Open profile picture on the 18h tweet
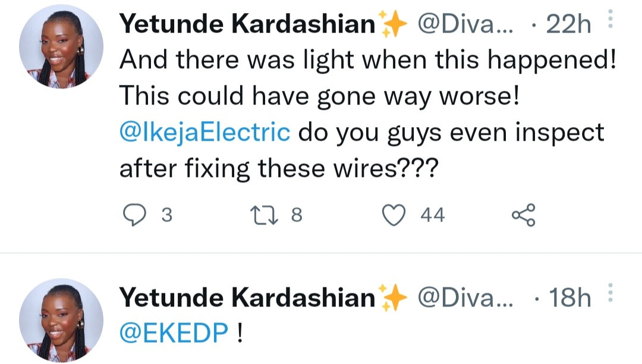The width and height of the screenshot is (642, 364). [61, 320]
